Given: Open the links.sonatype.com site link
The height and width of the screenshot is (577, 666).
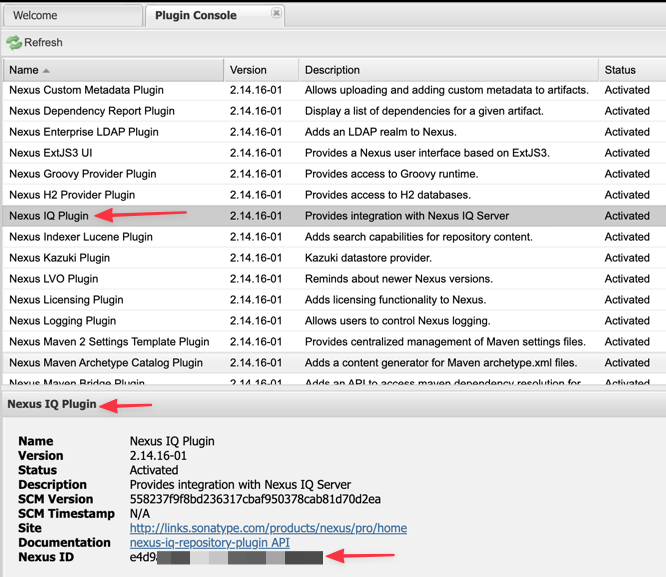Looking at the screenshot, I should [268, 528].
